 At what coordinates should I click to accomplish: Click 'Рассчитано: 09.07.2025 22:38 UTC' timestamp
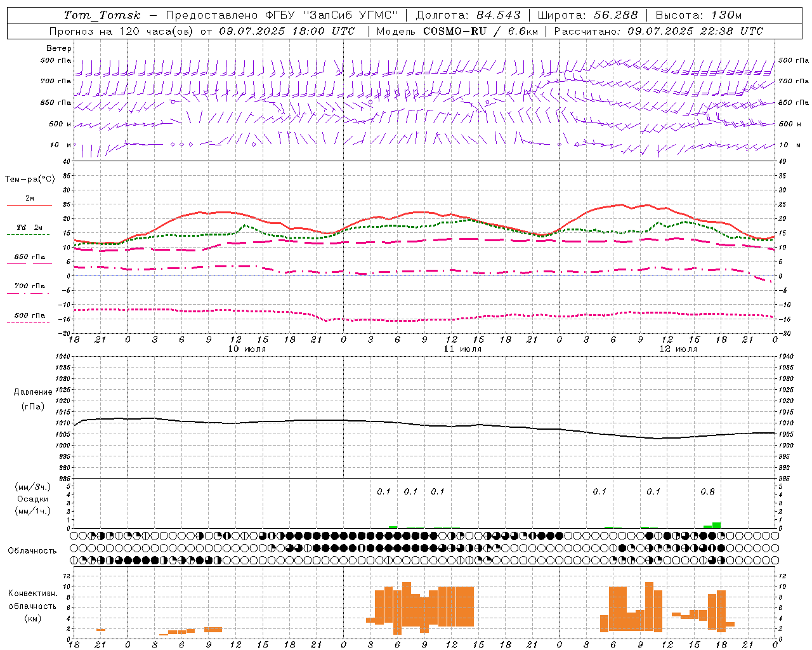(x=658, y=31)
